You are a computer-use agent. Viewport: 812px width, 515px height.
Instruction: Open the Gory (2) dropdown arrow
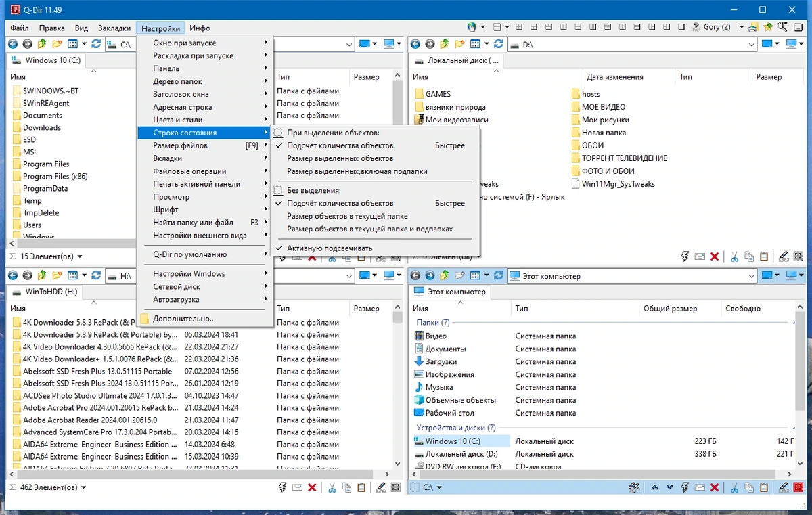[742, 28]
